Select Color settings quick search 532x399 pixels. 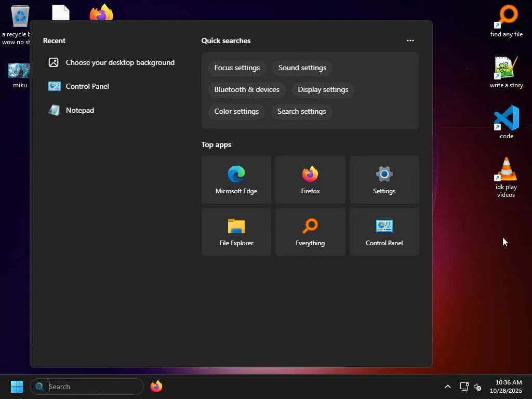pyautogui.click(x=236, y=111)
